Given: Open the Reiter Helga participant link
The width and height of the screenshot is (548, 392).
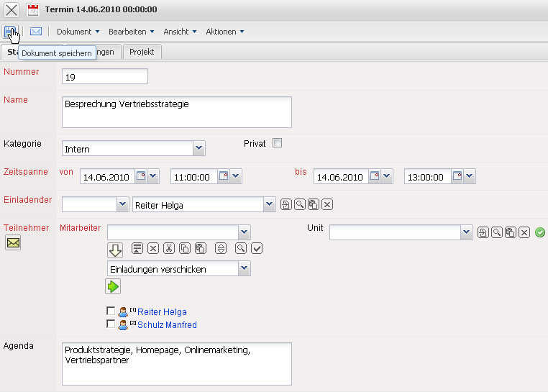Looking at the screenshot, I should pyautogui.click(x=162, y=312).
